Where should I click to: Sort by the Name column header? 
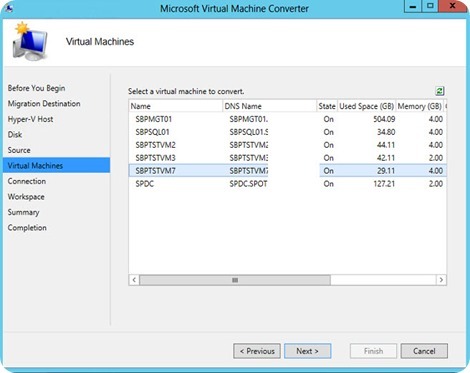[176, 106]
